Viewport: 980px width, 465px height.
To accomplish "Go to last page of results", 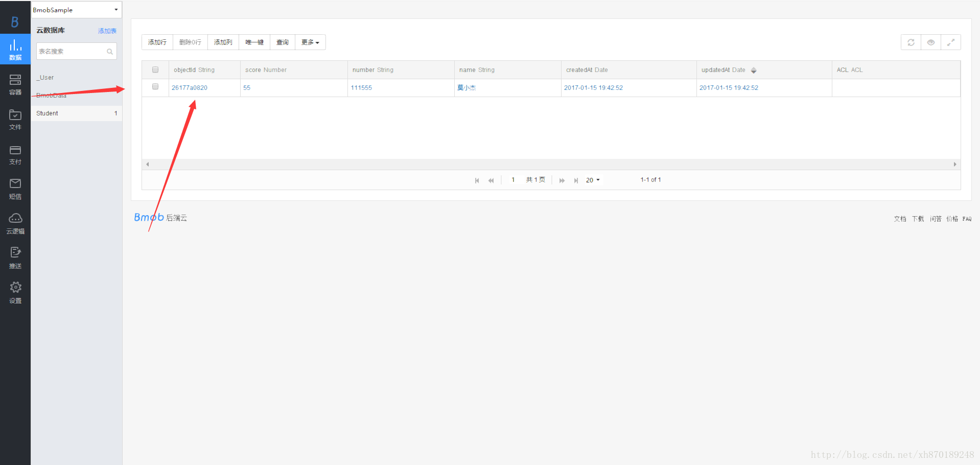I will tap(576, 180).
